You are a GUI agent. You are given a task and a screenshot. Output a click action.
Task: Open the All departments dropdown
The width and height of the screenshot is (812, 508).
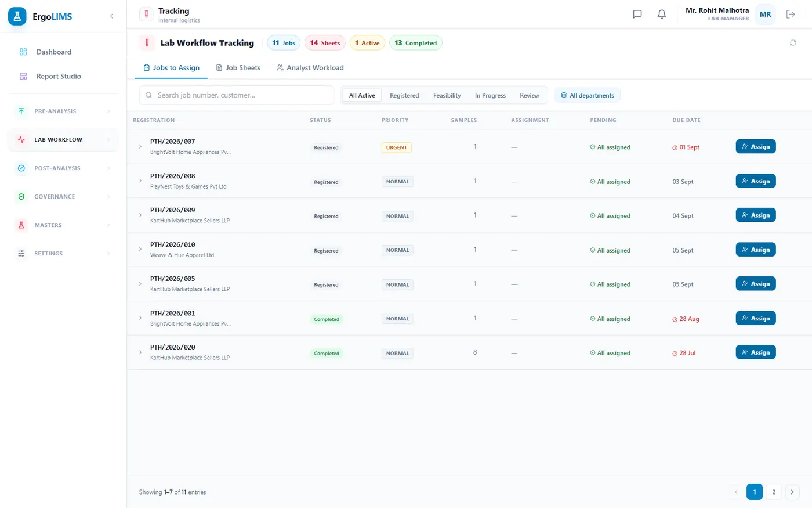point(588,95)
